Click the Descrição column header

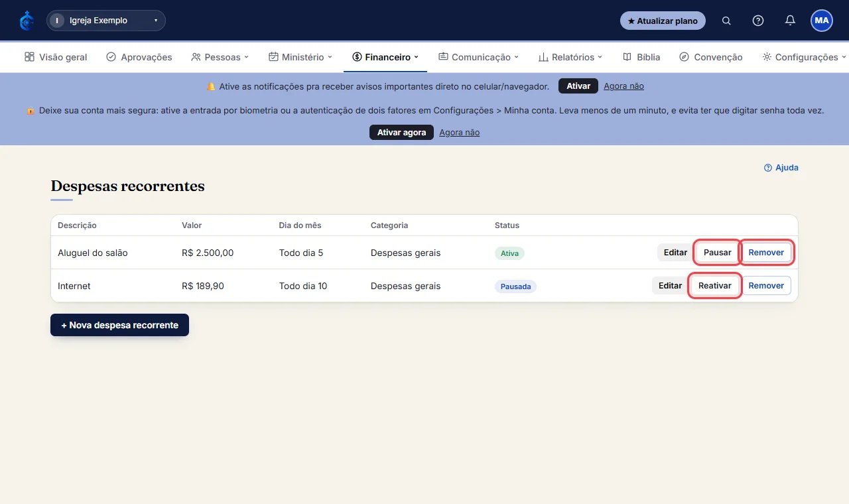pyautogui.click(x=77, y=225)
